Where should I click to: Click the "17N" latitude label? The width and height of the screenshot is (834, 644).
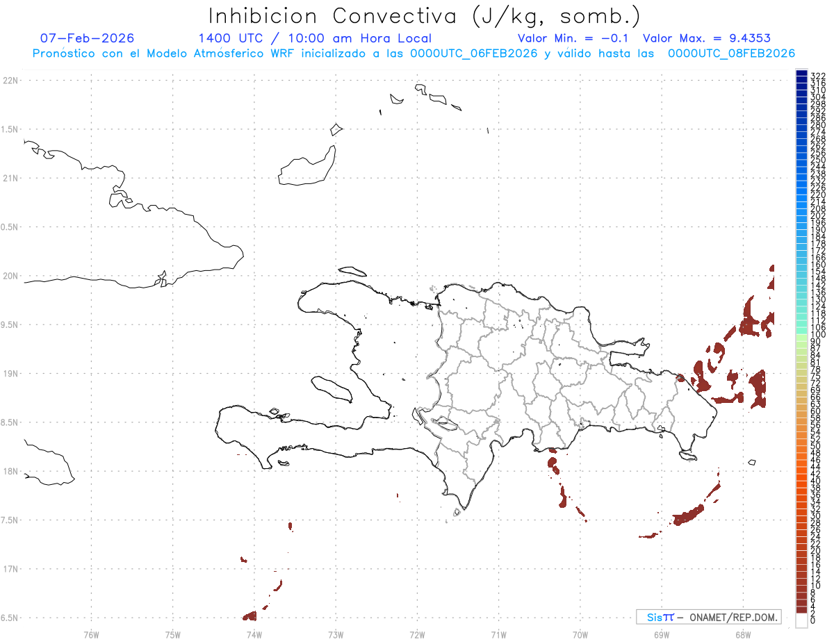click(10, 569)
